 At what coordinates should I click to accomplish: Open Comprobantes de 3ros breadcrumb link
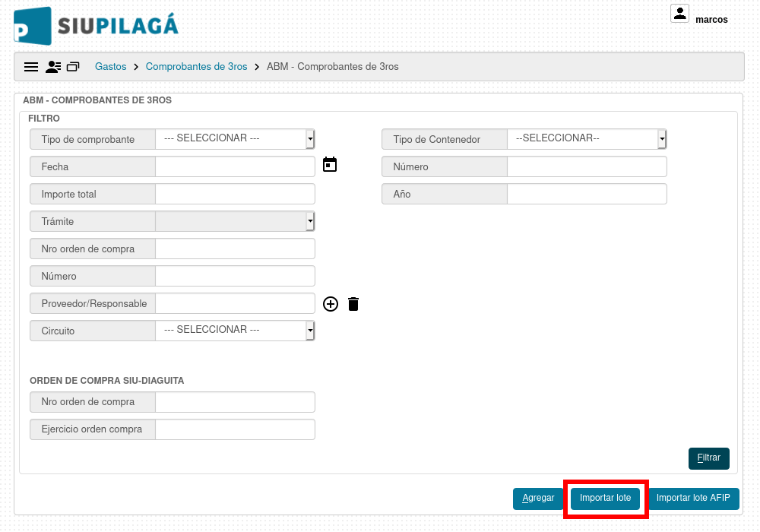coord(196,66)
